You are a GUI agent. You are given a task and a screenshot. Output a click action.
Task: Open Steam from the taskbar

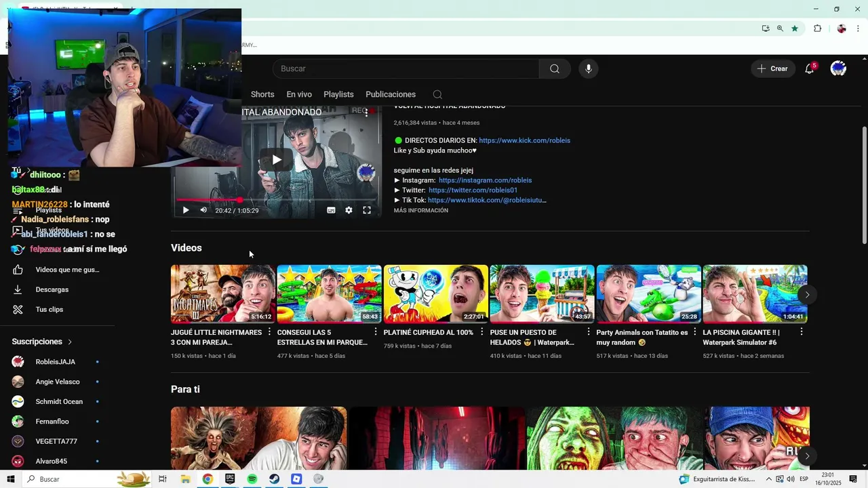274,479
